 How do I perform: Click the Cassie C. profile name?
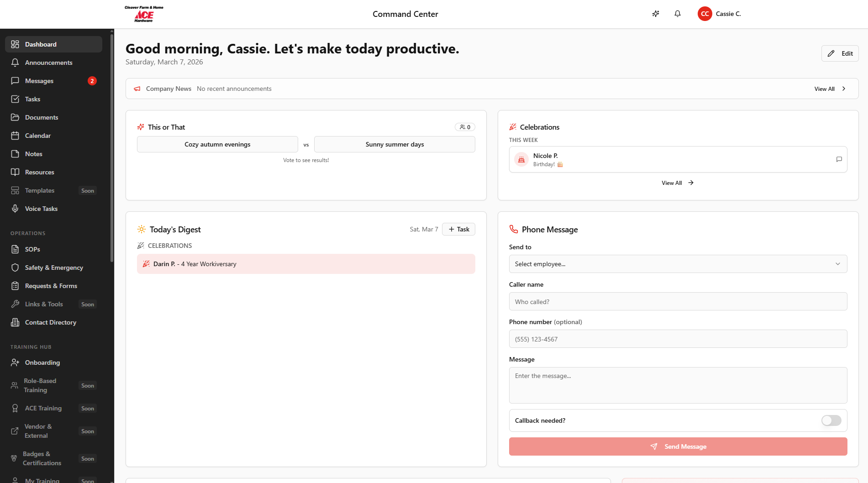coord(728,14)
